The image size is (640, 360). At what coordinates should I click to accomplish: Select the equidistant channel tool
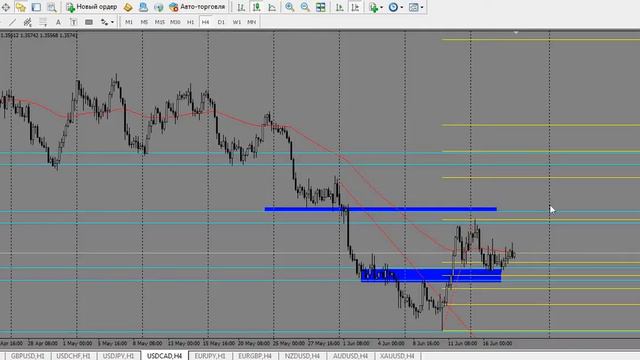pos(27,22)
